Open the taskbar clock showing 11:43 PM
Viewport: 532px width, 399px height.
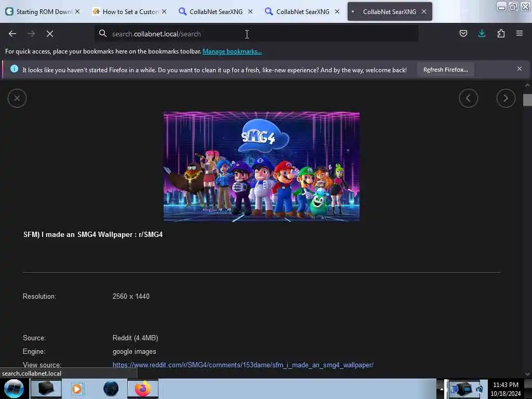506,389
